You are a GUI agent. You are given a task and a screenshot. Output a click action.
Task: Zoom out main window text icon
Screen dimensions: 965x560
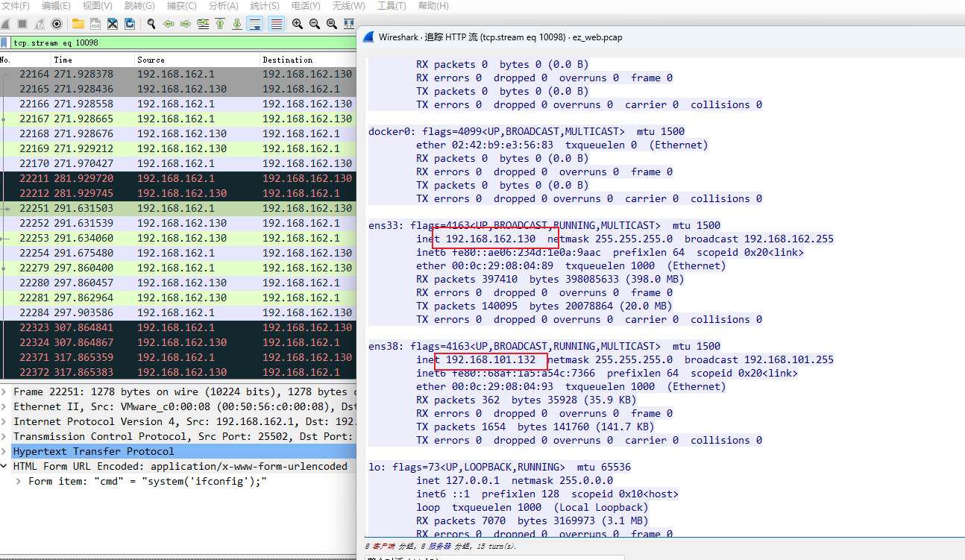point(314,24)
